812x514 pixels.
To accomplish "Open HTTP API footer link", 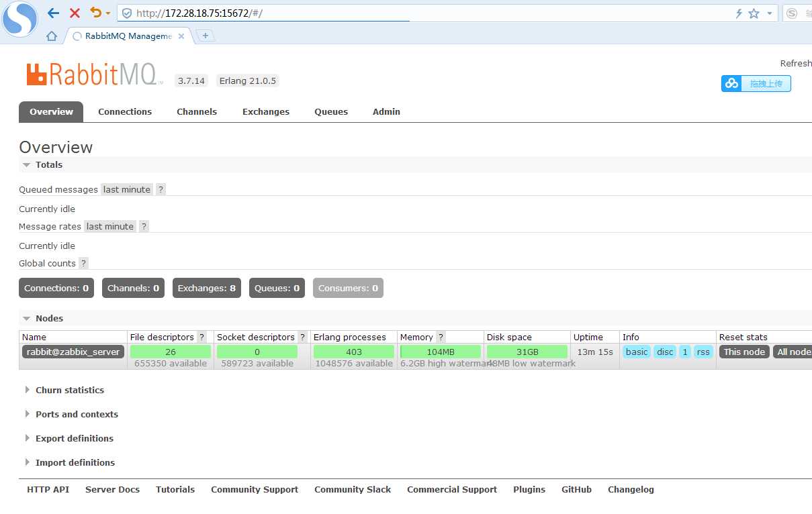I will (48, 490).
